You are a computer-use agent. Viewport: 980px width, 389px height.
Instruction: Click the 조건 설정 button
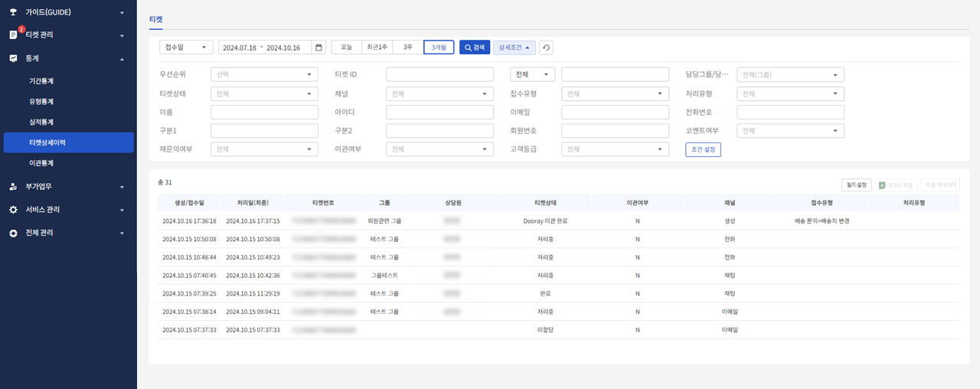click(x=703, y=149)
